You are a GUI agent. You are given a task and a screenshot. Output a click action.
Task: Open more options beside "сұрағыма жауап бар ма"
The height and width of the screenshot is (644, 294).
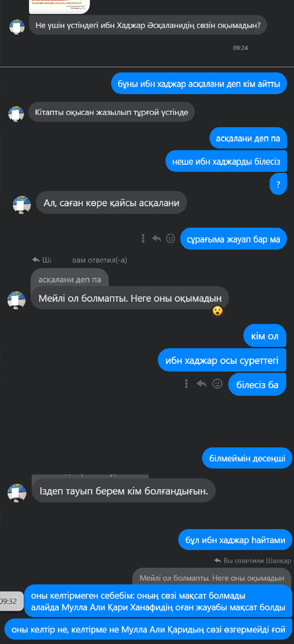[143, 238]
